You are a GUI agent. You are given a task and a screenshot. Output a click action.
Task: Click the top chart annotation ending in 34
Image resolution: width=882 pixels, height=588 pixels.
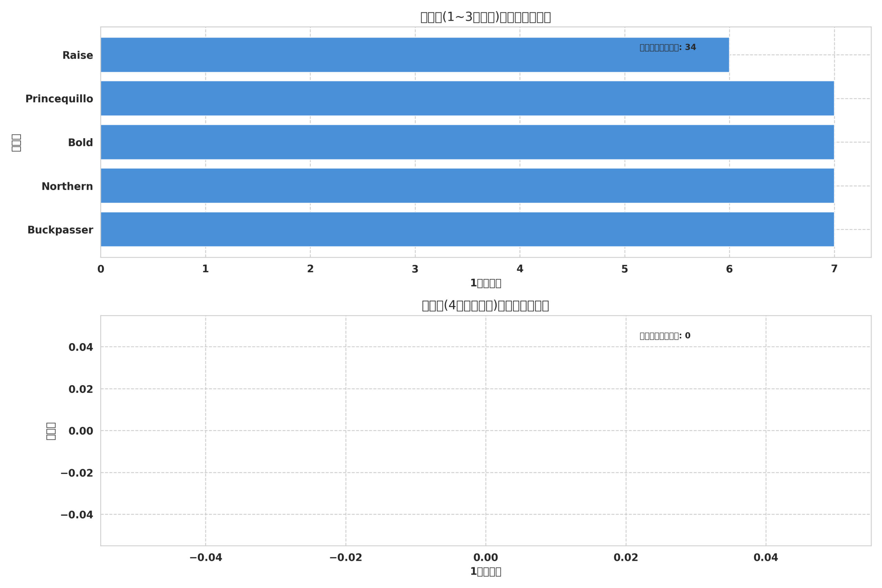click(667, 48)
